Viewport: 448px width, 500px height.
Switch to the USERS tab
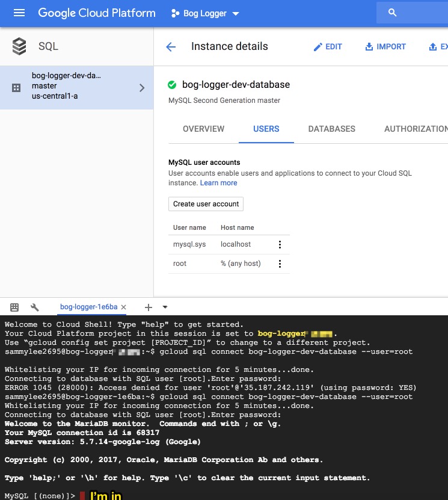(266, 129)
